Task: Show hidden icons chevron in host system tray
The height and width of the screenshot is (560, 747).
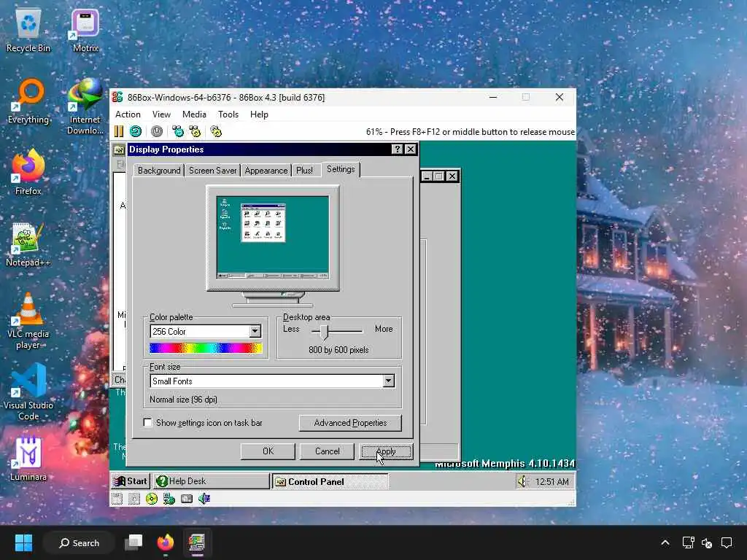Action: tap(665, 542)
